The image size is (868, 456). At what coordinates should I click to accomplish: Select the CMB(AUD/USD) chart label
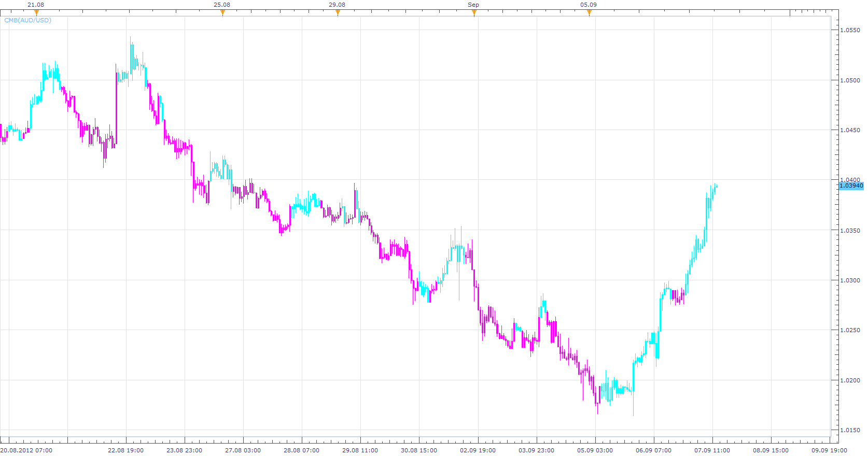click(x=27, y=20)
